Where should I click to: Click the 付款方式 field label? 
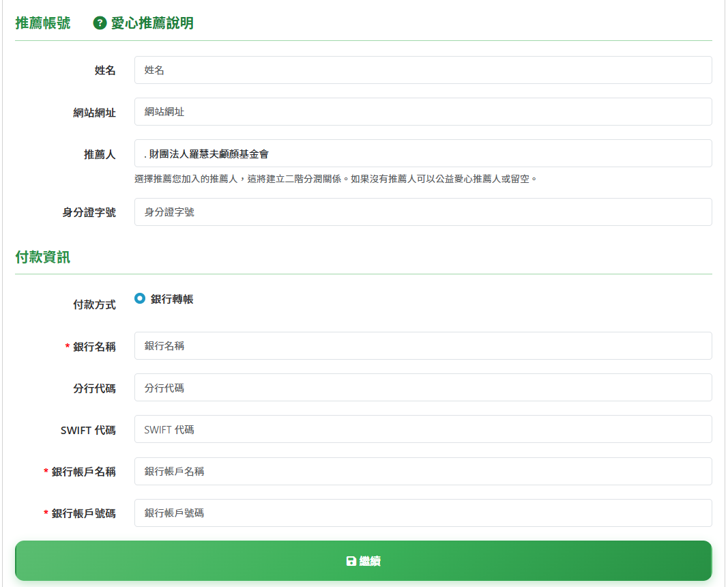tap(94, 305)
